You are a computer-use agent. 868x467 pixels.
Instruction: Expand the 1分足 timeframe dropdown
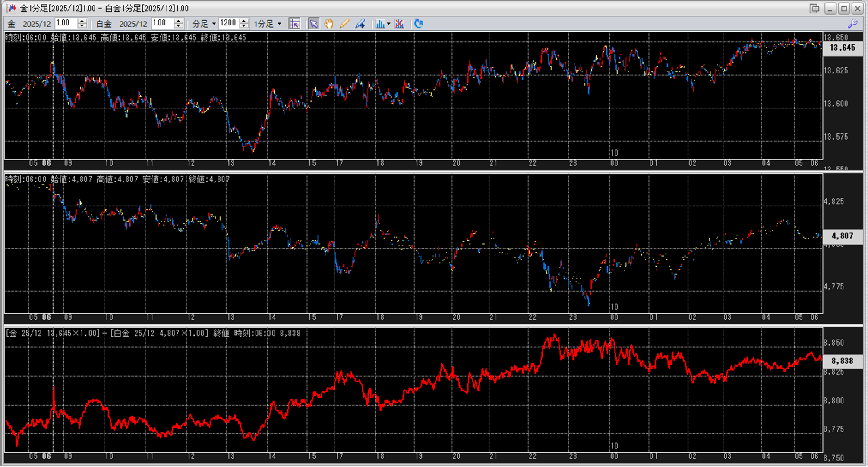[279, 24]
